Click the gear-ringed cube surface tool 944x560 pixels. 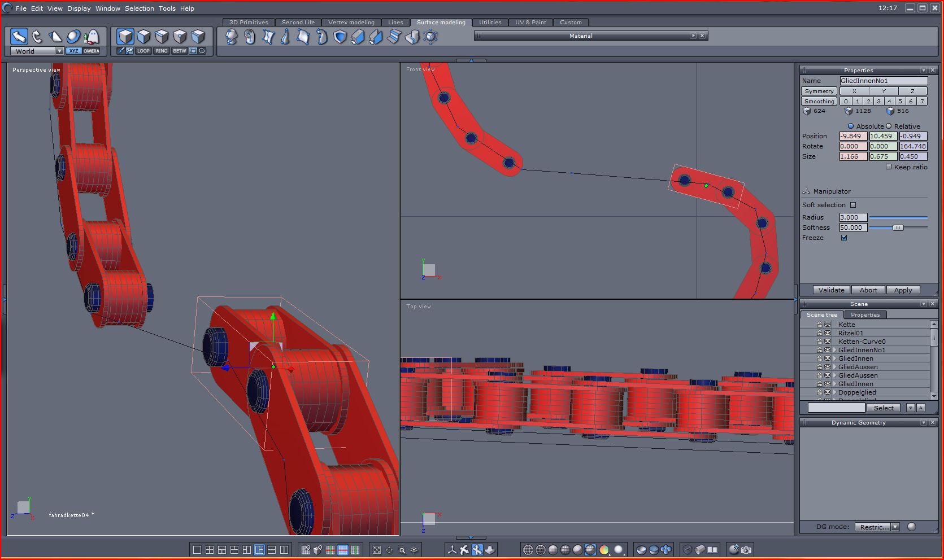click(430, 37)
